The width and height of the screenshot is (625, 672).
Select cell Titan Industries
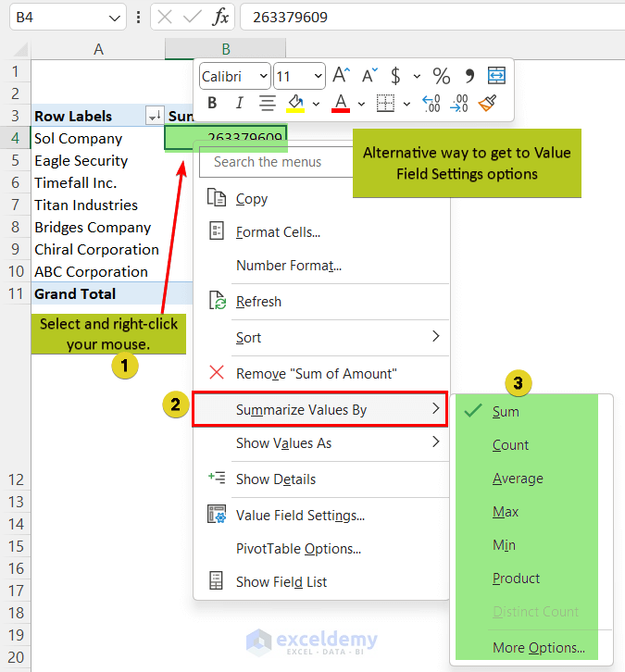pyautogui.click(x=98, y=205)
